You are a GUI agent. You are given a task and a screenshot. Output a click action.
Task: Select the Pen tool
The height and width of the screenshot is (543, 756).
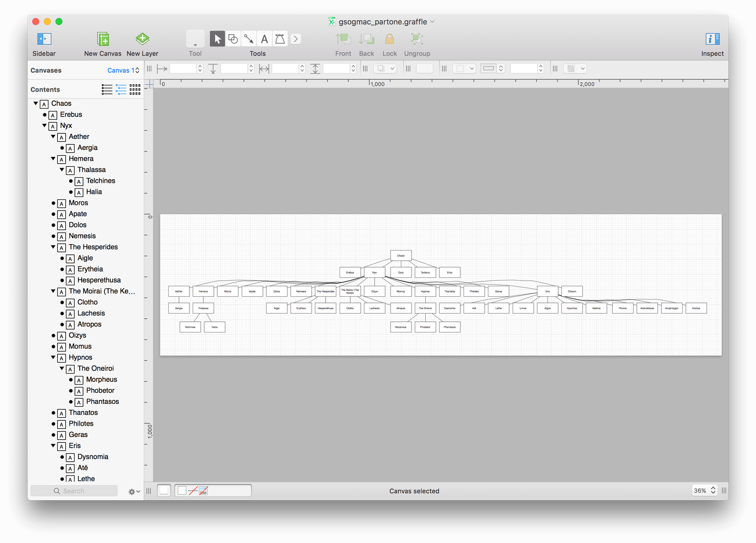[x=280, y=39]
